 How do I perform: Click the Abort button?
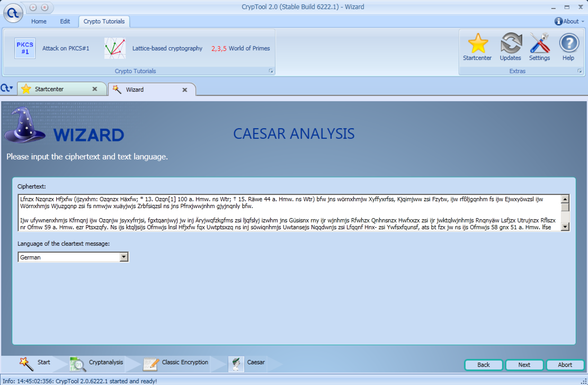point(565,365)
